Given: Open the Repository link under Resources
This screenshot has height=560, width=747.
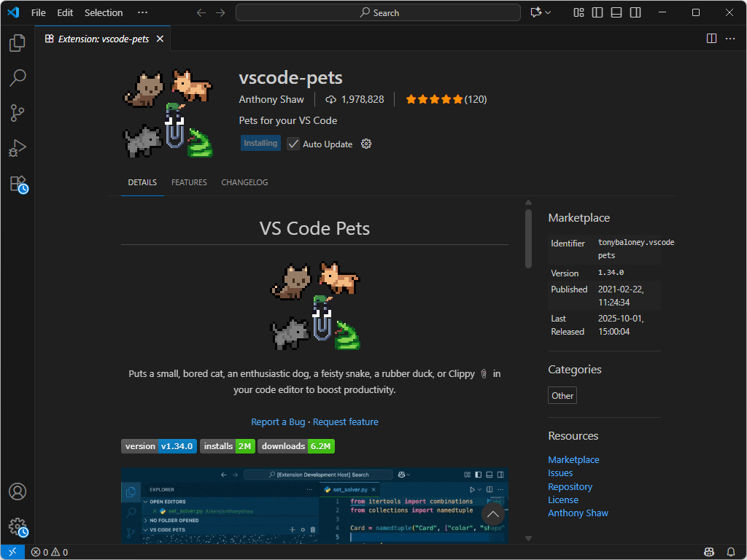Looking at the screenshot, I should (570, 486).
